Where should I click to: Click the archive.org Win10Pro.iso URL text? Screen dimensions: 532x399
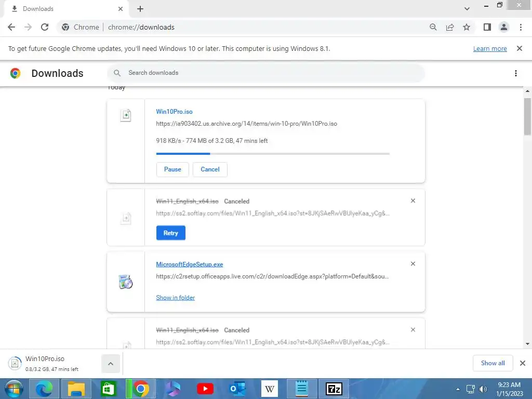click(x=247, y=124)
